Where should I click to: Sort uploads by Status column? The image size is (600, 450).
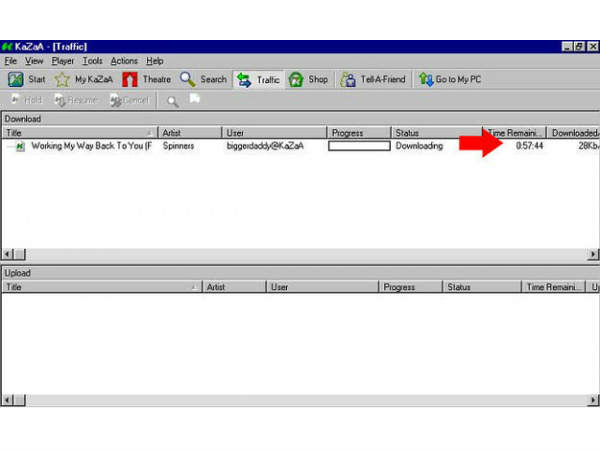tap(481, 287)
